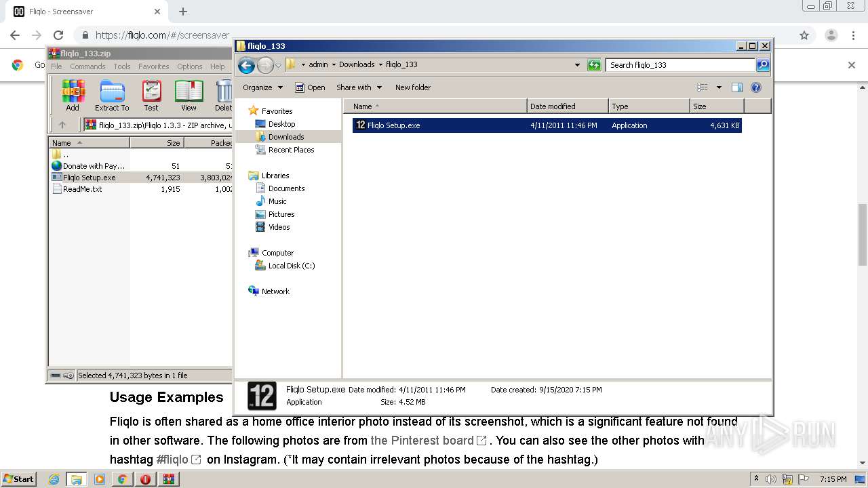This screenshot has height=488, width=868.
Task: Click the search magnifier in Explorer
Action: click(763, 65)
